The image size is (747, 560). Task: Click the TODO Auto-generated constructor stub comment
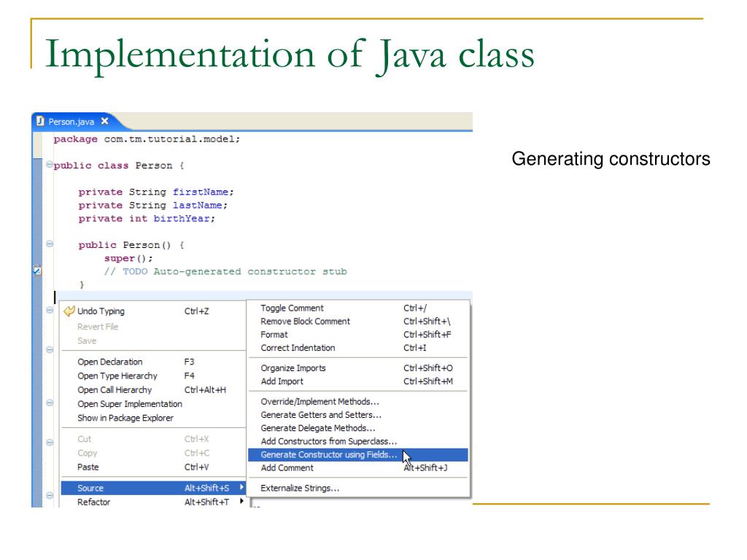tap(226, 271)
